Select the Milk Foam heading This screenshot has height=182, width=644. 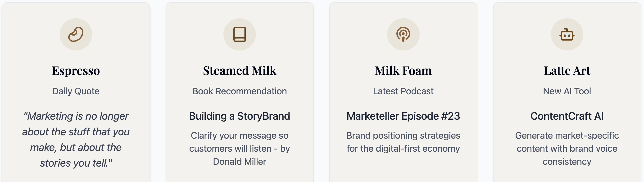(x=403, y=70)
